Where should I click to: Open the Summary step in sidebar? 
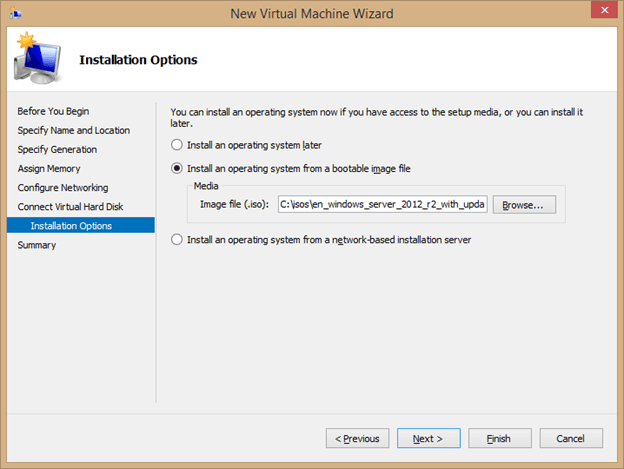[x=37, y=245]
